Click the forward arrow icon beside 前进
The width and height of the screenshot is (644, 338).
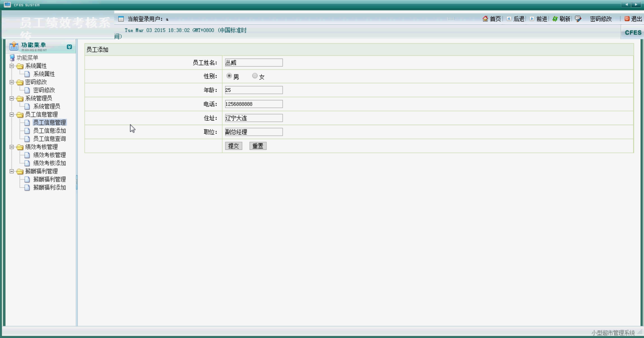(x=532, y=19)
